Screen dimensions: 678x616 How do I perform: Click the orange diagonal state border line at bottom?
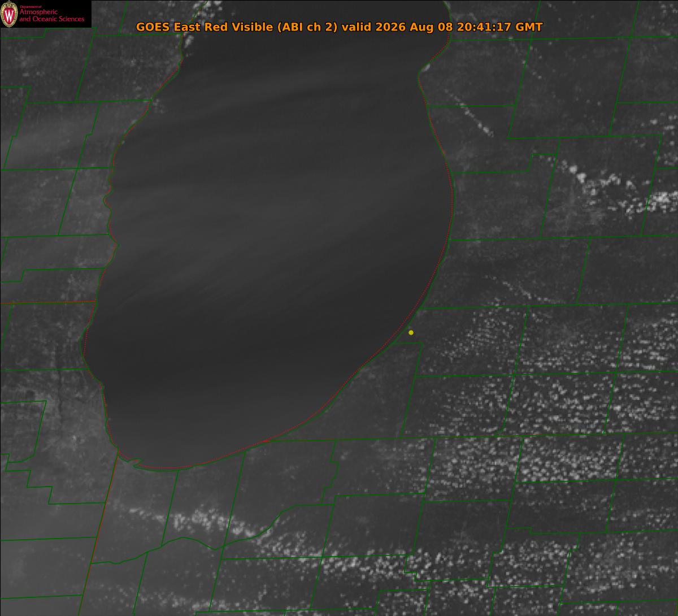[104, 534]
